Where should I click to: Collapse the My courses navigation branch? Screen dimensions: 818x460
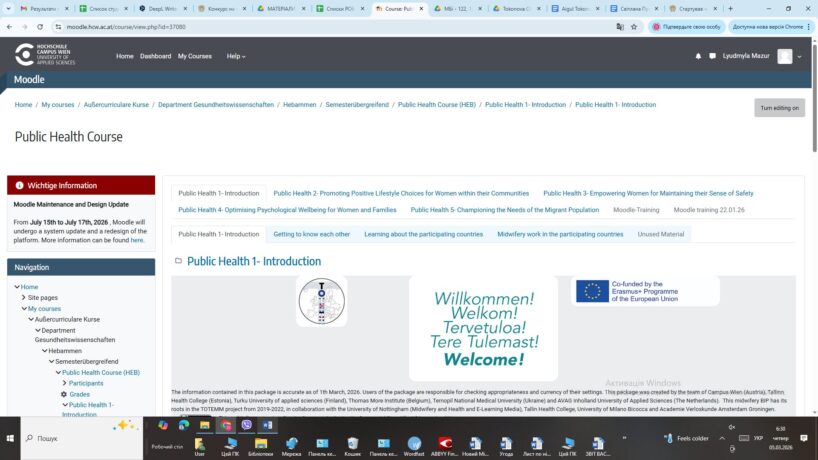23,309
